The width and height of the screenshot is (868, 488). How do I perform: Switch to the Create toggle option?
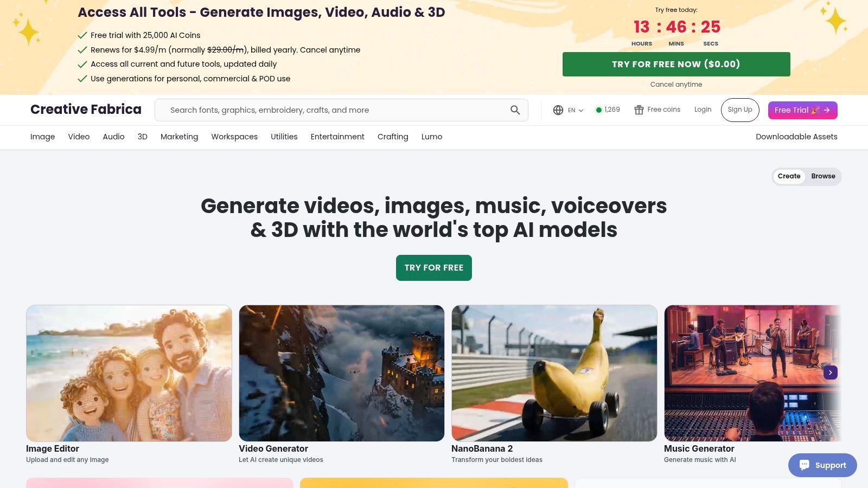[789, 176]
